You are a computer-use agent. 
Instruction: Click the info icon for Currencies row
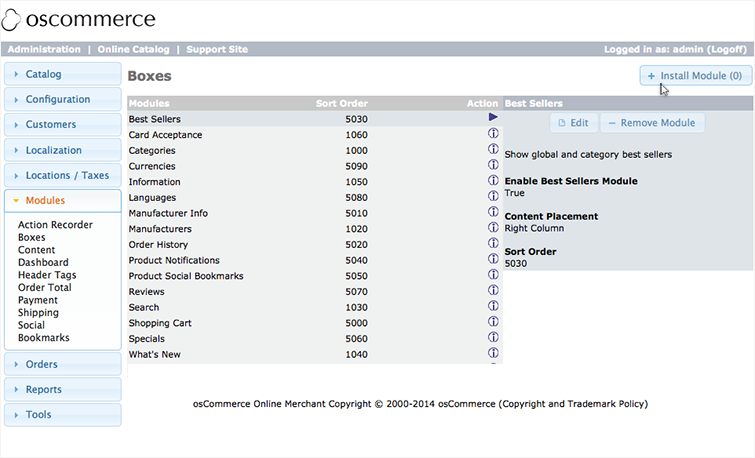(493, 165)
